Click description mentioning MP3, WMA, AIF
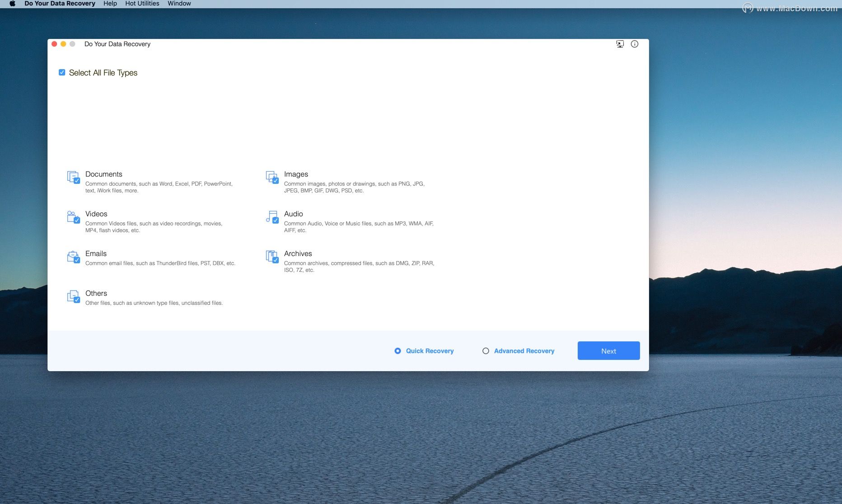The height and width of the screenshot is (504, 842). tap(359, 227)
